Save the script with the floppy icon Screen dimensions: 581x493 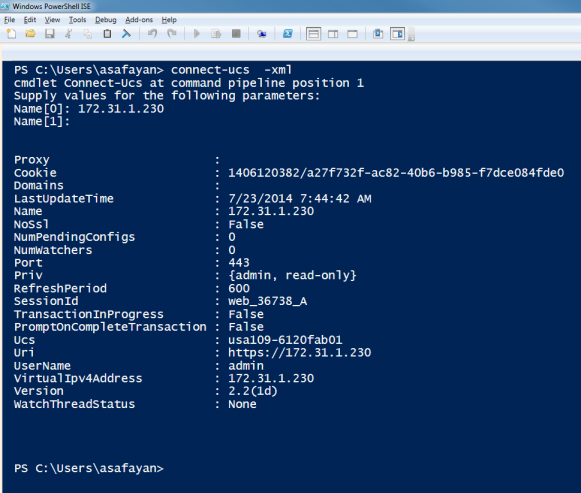click(50, 34)
